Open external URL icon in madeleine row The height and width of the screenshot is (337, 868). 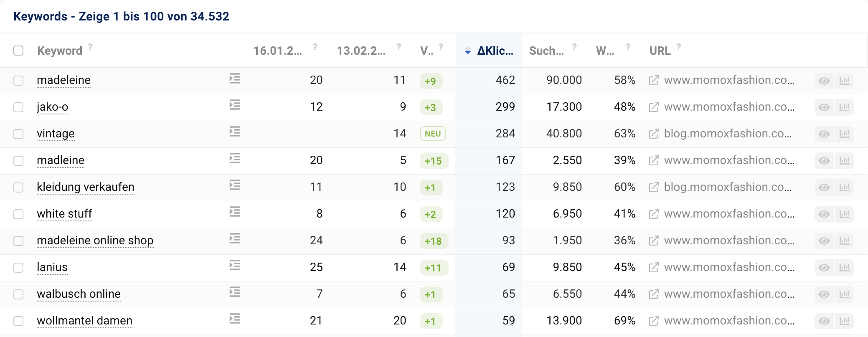(654, 81)
